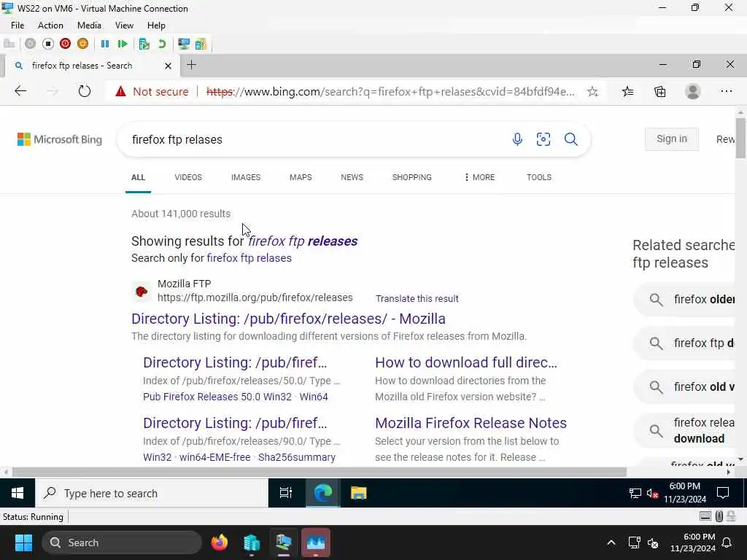Open the Action menu
This screenshot has width=747, height=560.
pyautogui.click(x=50, y=26)
